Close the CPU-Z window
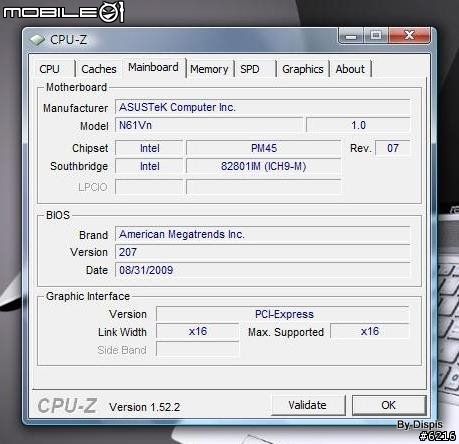Viewport: 459px width, 444px height. [x=410, y=35]
